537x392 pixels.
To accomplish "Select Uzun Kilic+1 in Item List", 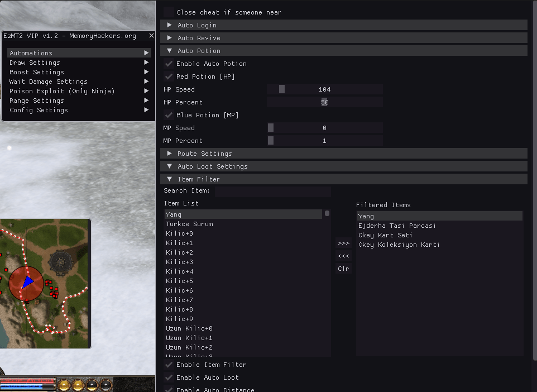I will 243,338.
